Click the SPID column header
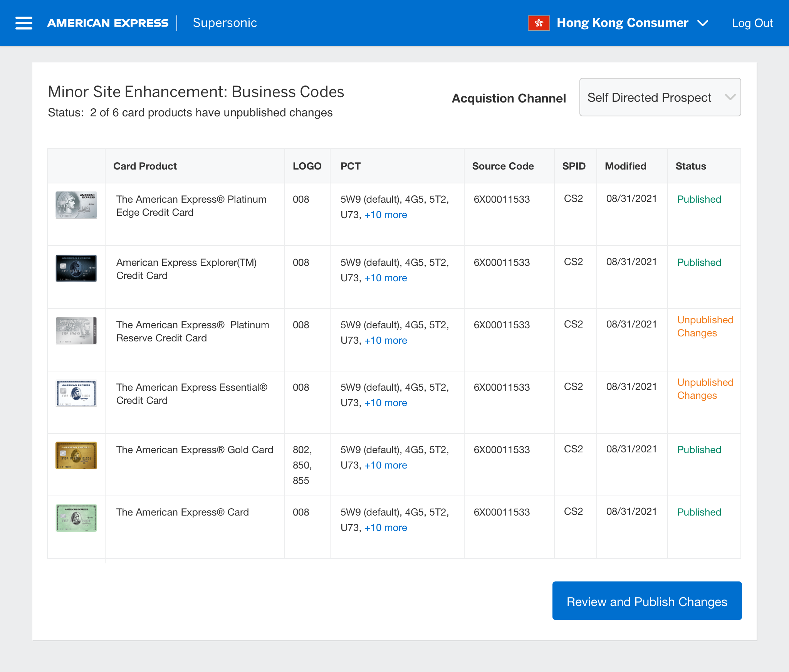789x672 pixels. coord(574,166)
